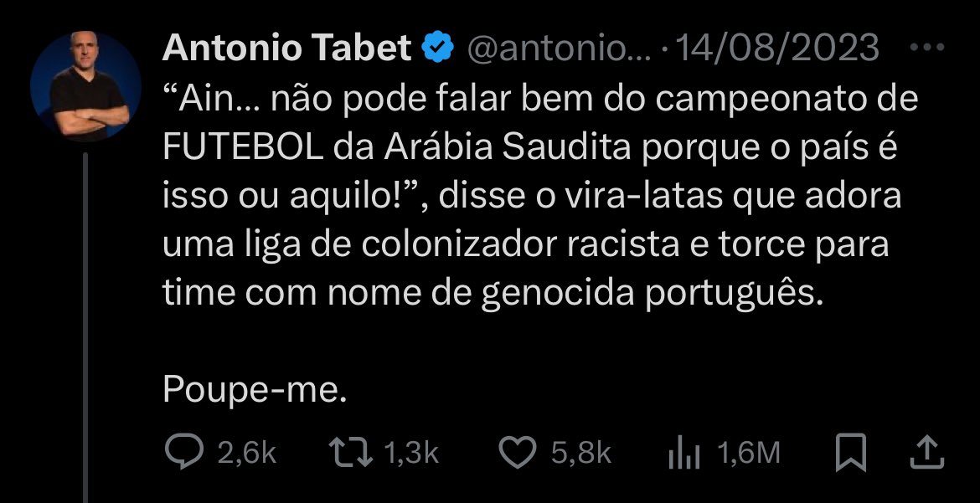Tap the share upload icon
This screenshot has height=503, width=980.
coord(927,453)
